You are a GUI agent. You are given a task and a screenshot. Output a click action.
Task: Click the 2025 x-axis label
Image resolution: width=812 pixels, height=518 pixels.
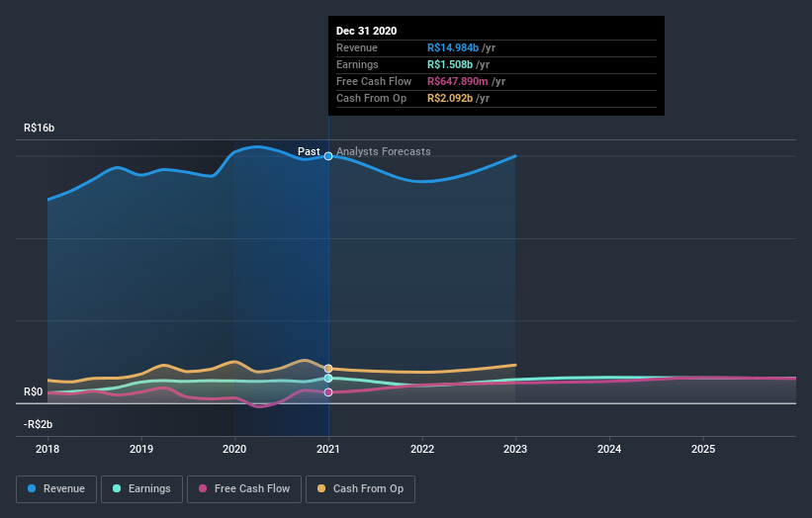[x=703, y=449]
